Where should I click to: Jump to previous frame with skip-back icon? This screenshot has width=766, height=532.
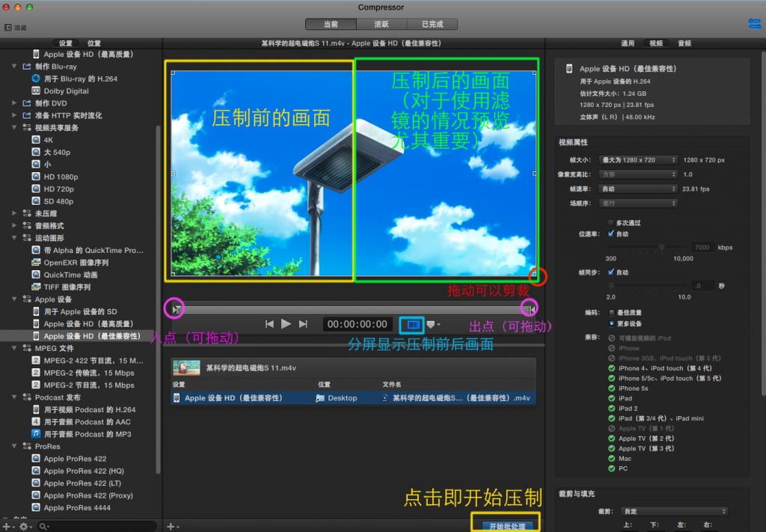point(269,324)
